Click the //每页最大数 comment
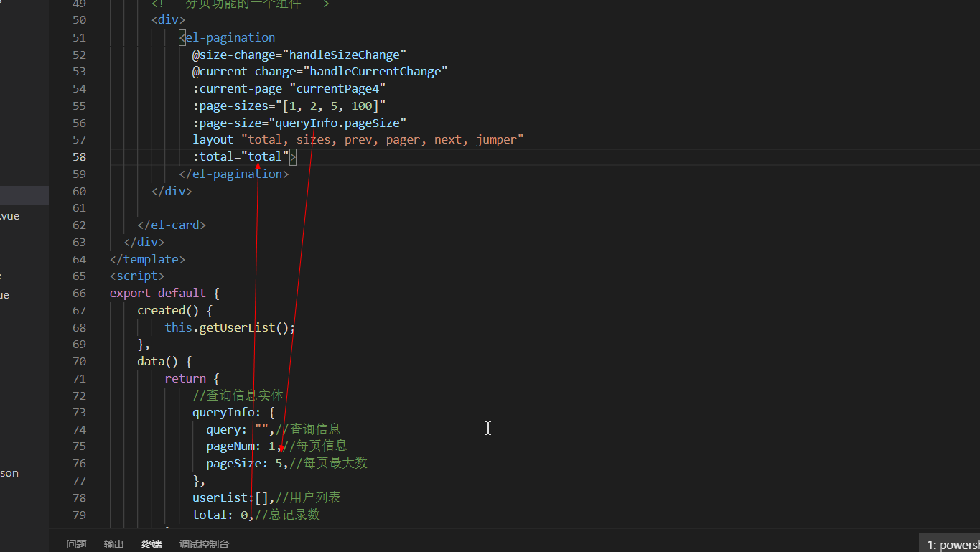 click(x=329, y=464)
